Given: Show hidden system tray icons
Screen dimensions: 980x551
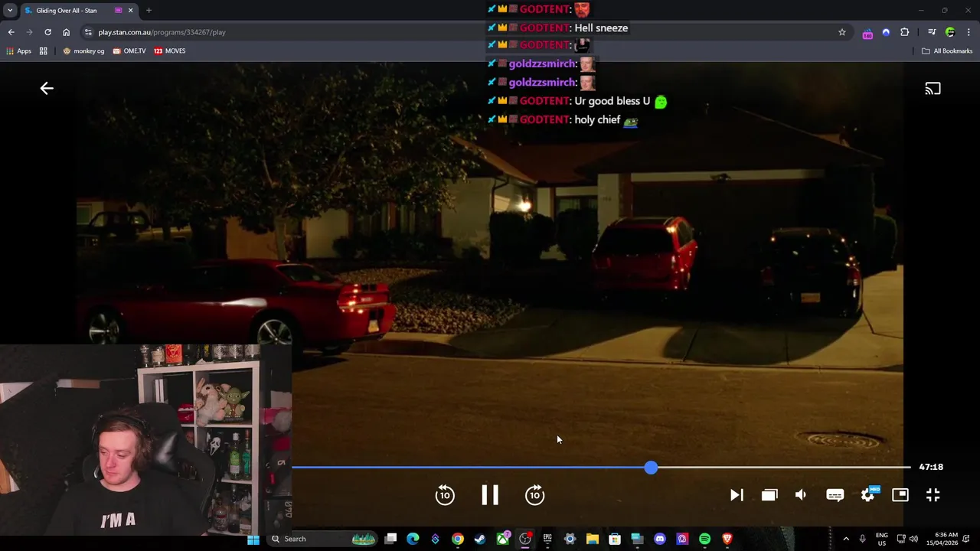Looking at the screenshot, I should tap(846, 539).
